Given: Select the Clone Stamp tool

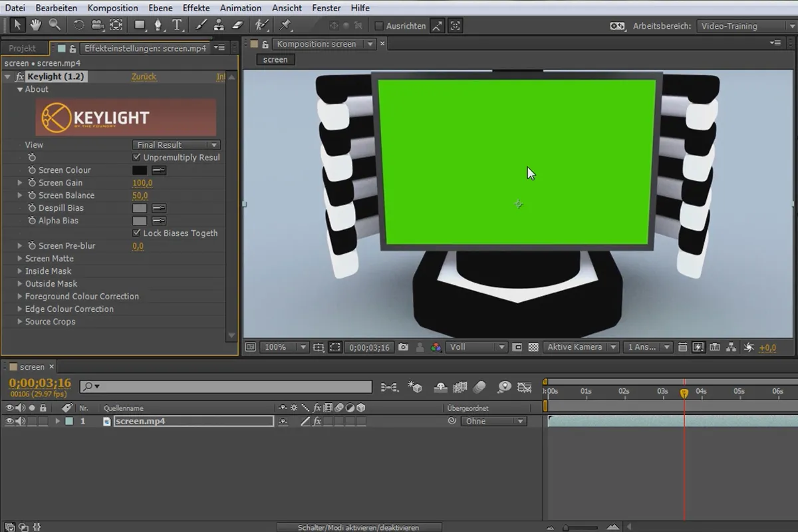Looking at the screenshot, I should click(x=219, y=25).
